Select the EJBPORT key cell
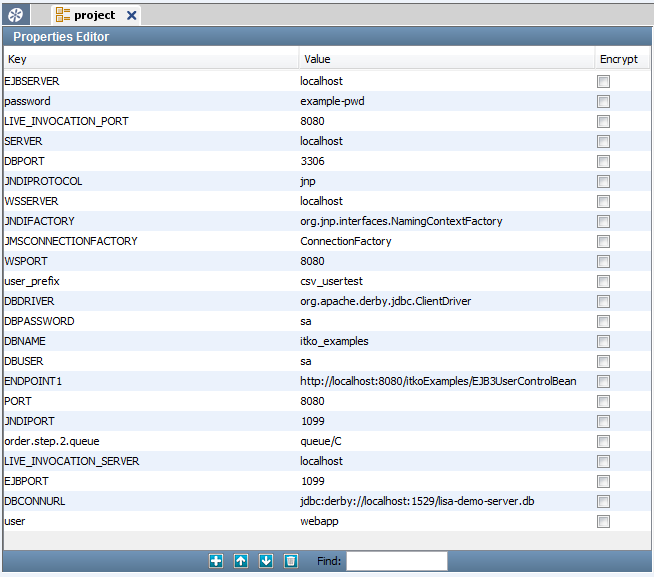Screen dimensions: 654x577 pos(151,481)
